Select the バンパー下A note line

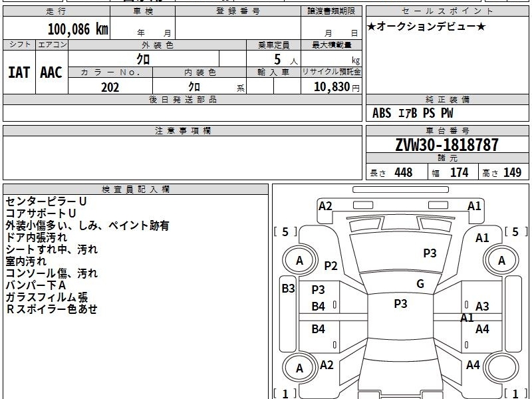pyautogui.click(x=36, y=285)
